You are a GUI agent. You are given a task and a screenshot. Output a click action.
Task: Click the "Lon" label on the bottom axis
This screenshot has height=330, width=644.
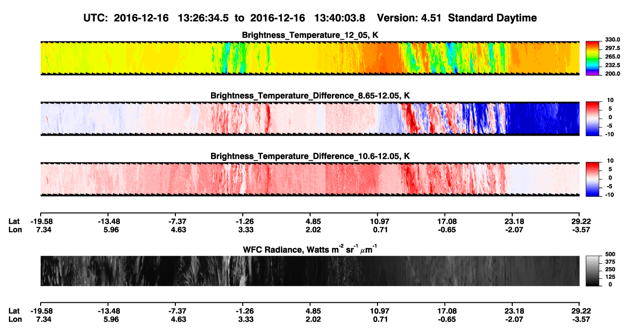pos(15,319)
